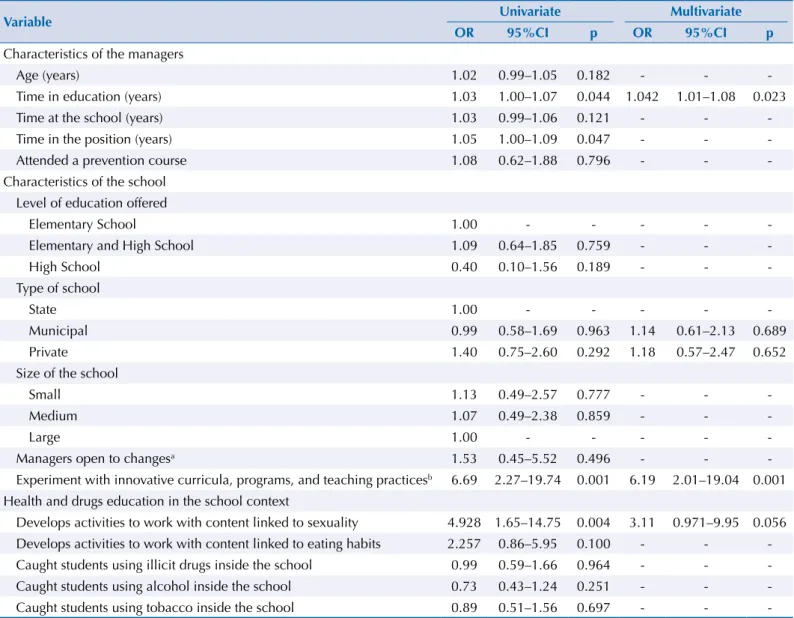Select the univariate p value 0.859

(593, 416)
